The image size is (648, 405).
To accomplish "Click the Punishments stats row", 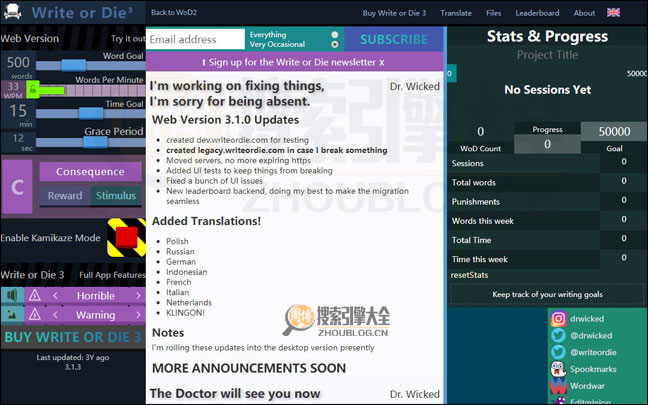I will click(x=547, y=202).
